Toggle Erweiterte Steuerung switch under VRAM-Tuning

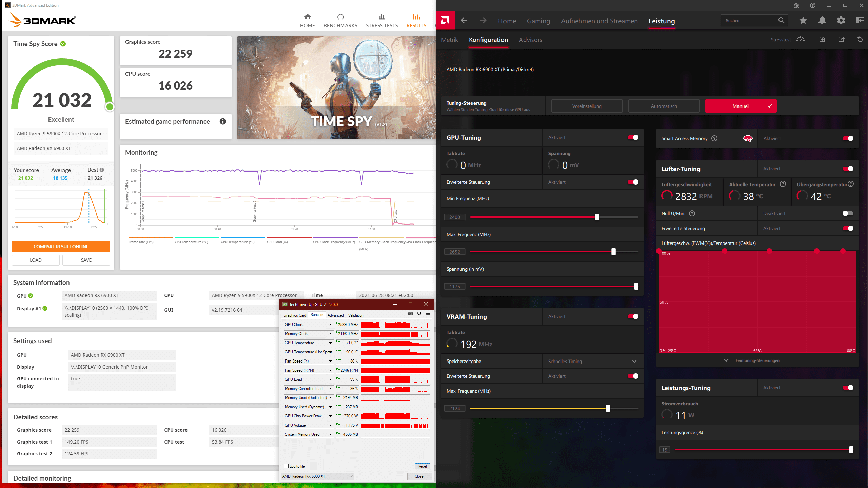pyautogui.click(x=633, y=376)
